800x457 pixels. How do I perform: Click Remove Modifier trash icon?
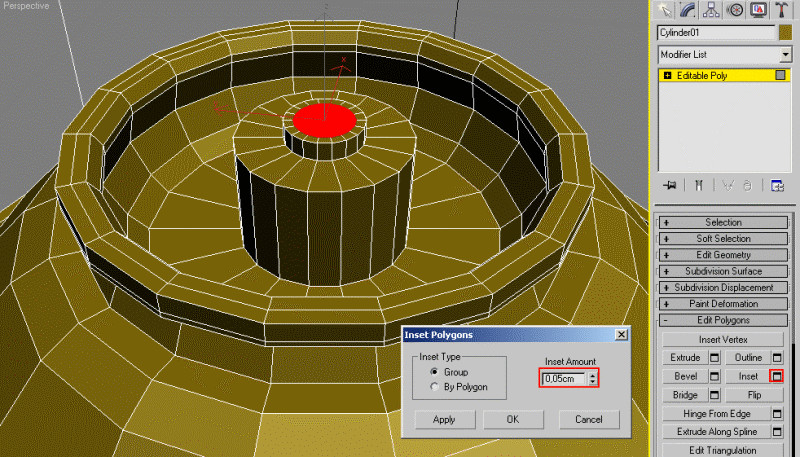click(x=747, y=186)
